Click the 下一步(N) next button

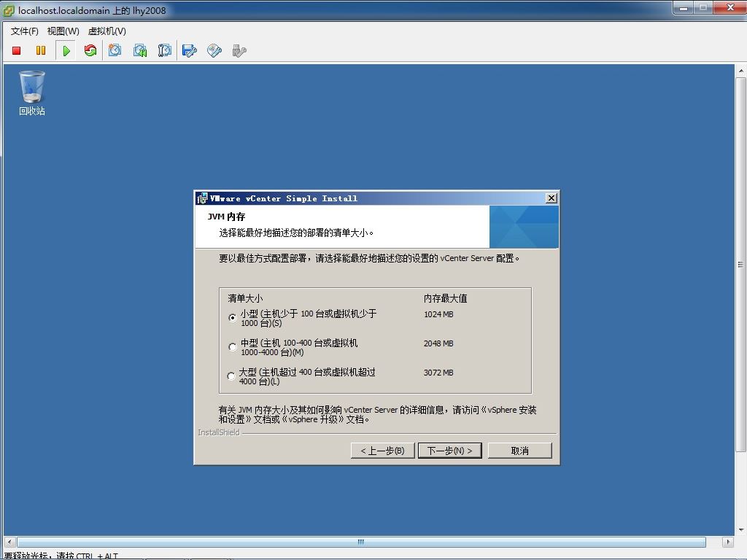pos(449,451)
